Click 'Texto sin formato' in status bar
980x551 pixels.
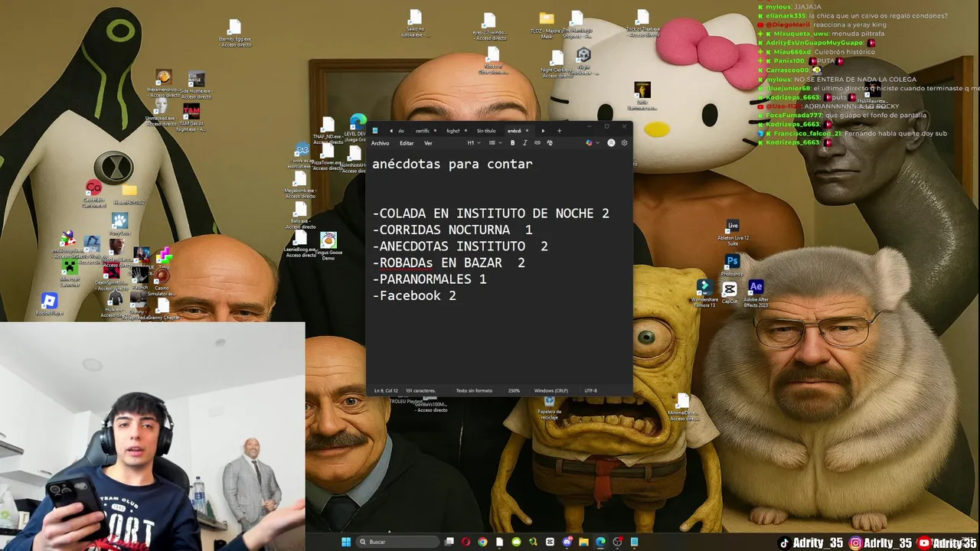coord(474,390)
